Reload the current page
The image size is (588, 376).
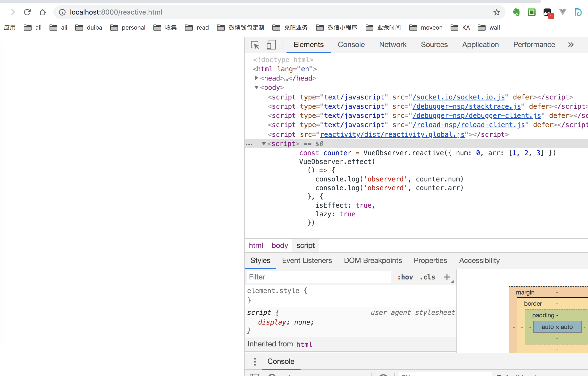point(27,12)
